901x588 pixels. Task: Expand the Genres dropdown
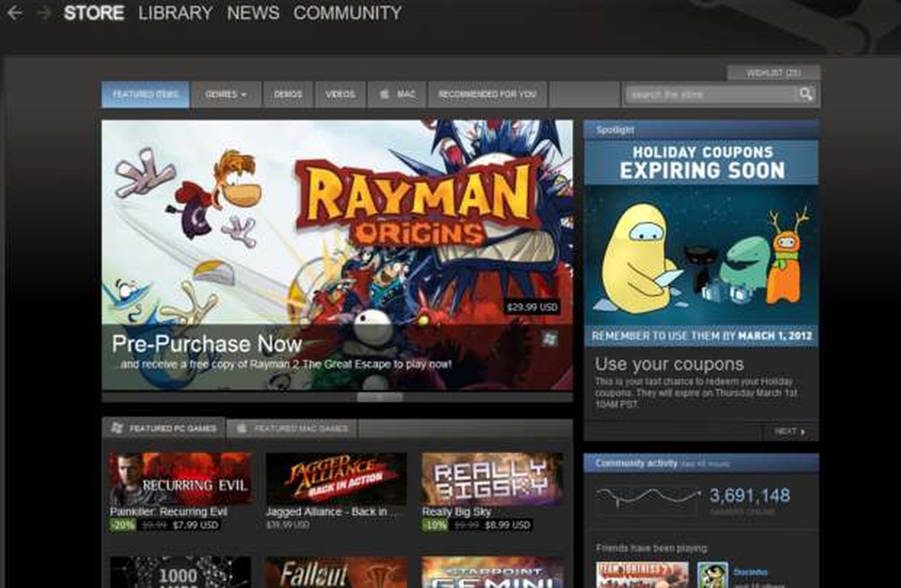click(225, 94)
